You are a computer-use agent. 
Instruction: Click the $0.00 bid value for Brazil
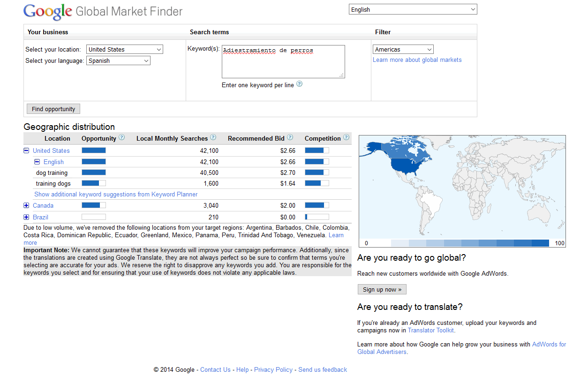click(x=288, y=217)
